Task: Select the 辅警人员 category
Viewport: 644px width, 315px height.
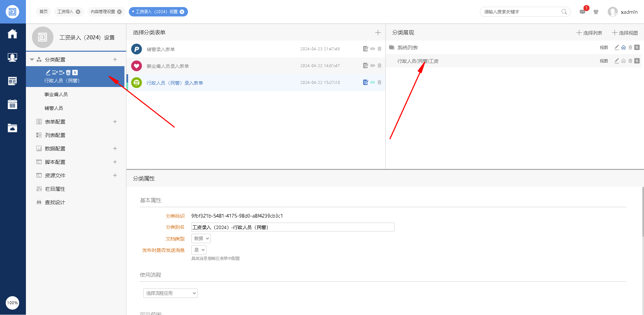Action: tap(54, 108)
